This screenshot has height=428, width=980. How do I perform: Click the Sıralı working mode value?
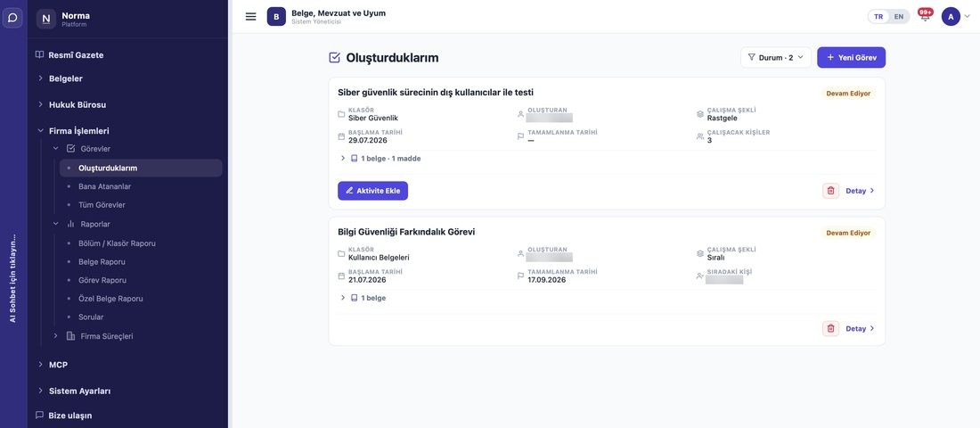715,257
